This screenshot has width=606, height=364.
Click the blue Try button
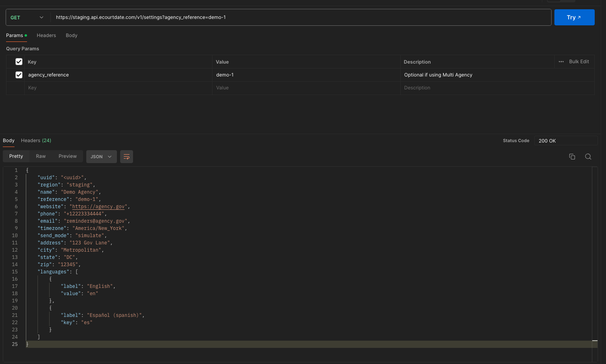[x=574, y=17]
